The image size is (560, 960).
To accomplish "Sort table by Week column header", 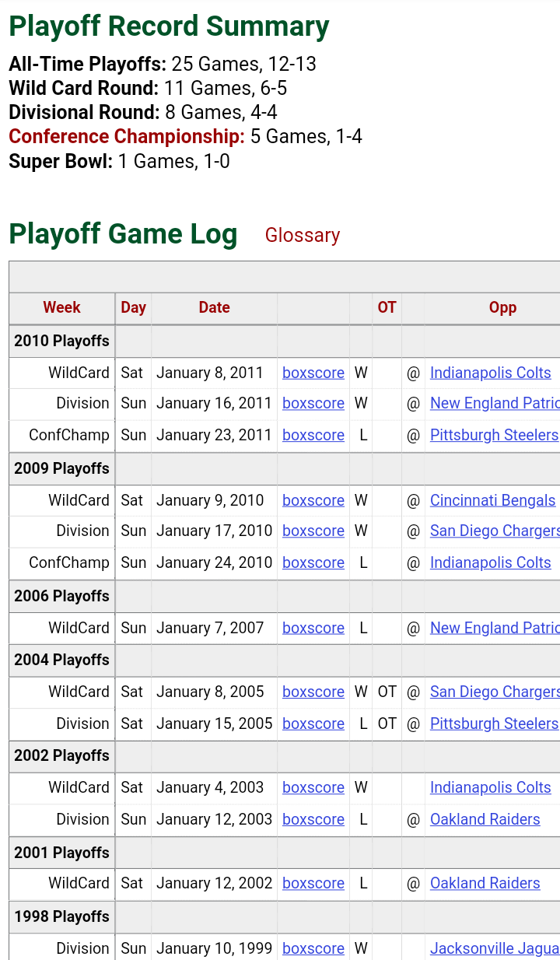I will pos(62,307).
